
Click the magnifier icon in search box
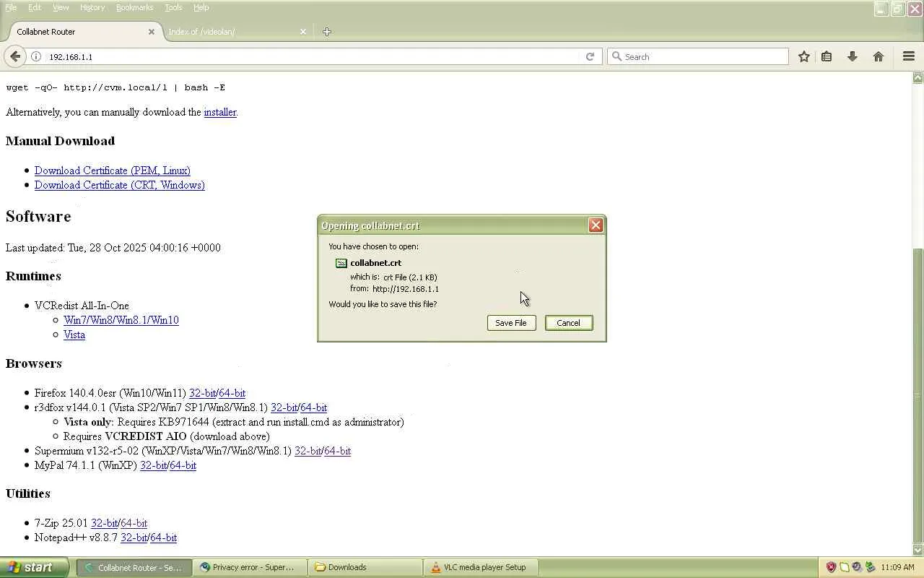click(616, 56)
